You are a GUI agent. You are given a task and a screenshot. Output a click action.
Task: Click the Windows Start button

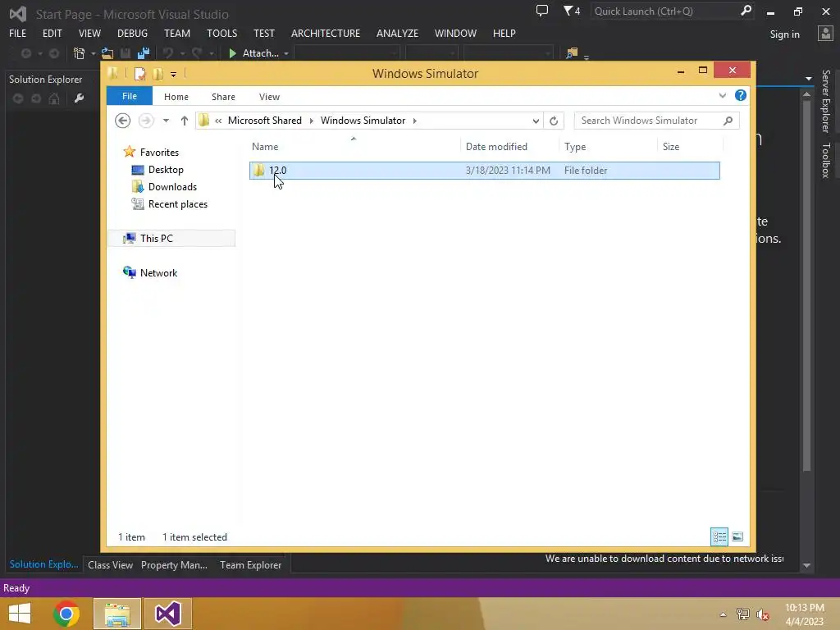20,614
